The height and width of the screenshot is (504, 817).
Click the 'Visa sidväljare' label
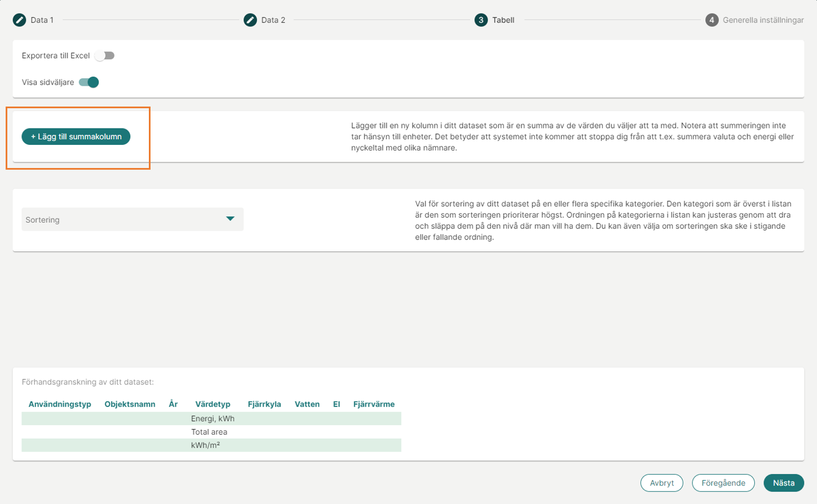[48, 82]
